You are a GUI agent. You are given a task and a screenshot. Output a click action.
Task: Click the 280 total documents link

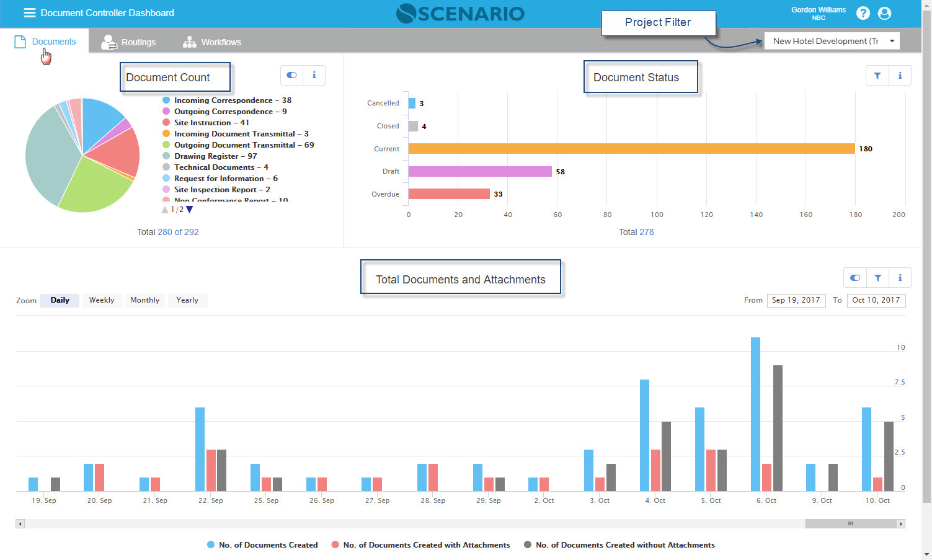tap(165, 232)
